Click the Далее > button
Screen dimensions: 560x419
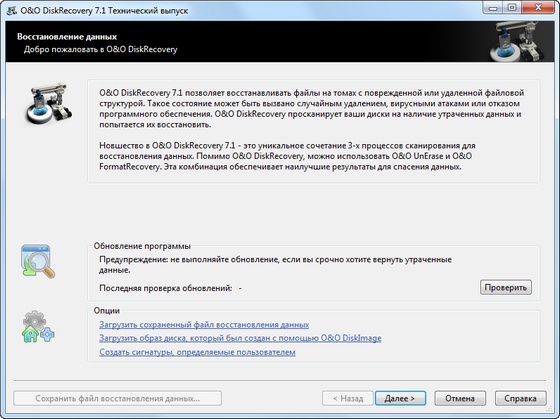[x=400, y=398]
